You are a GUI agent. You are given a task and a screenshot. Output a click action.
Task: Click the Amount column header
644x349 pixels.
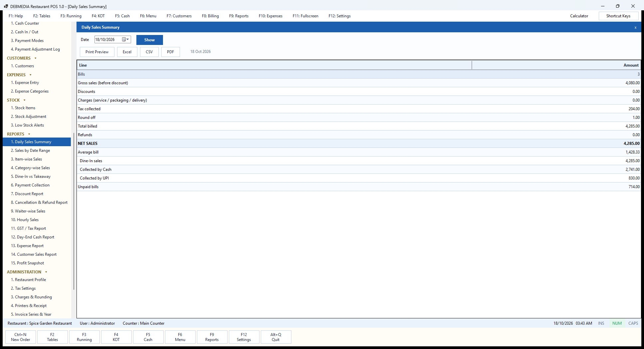pyautogui.click(x=556, y=65)
